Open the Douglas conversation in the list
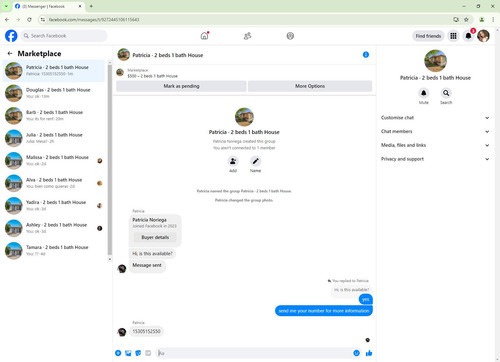500x362 pixels. coord(54,93)
